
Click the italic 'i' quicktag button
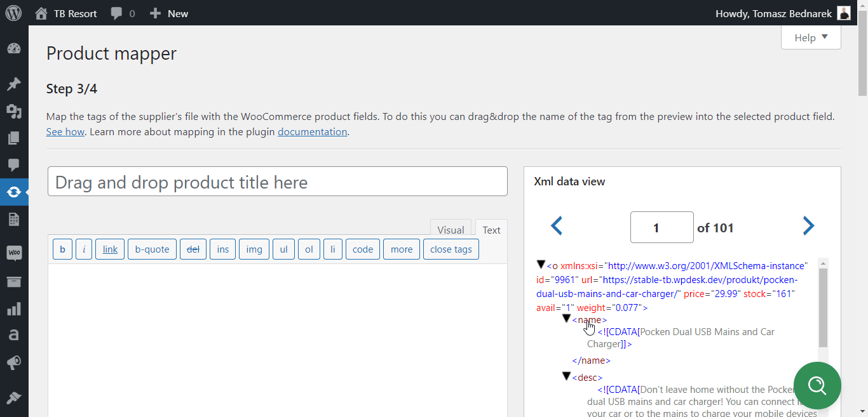click(x=84, y=249)
